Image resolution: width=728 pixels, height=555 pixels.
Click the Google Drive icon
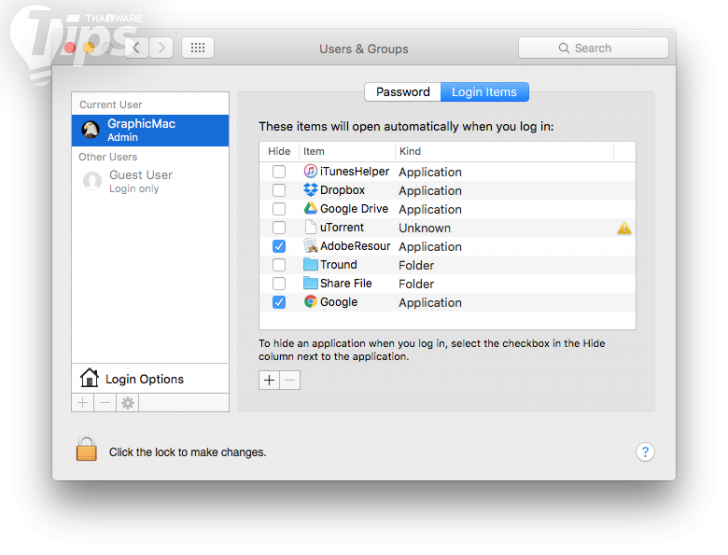310,209
